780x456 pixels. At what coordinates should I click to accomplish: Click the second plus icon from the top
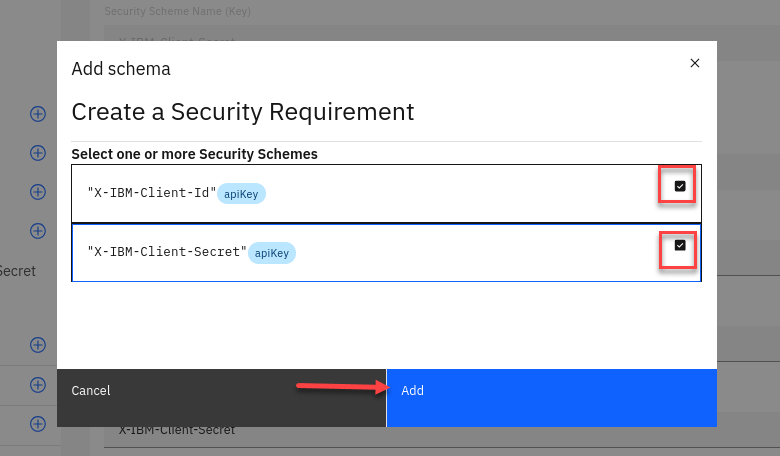coord(38,153)
